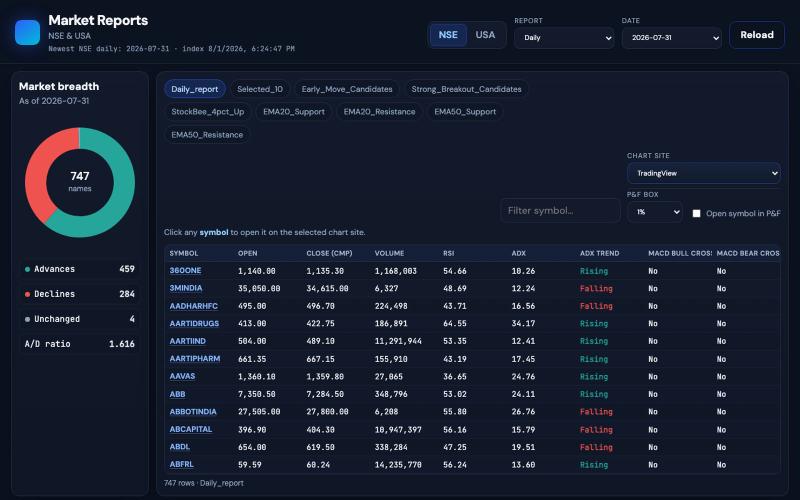Open the ABCAPITAL symbol link

[191, 429]
